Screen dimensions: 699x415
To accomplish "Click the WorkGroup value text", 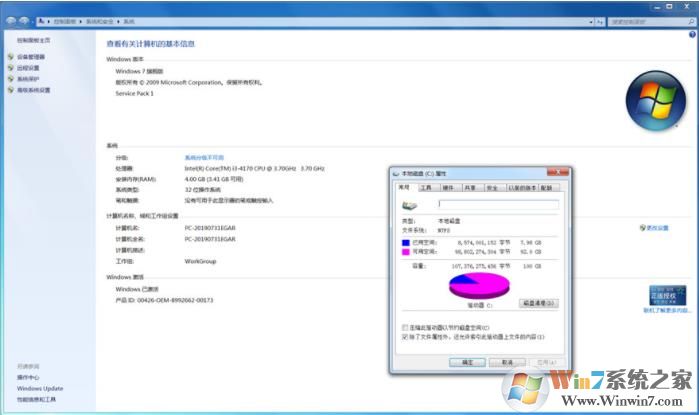I will point(200,261).
